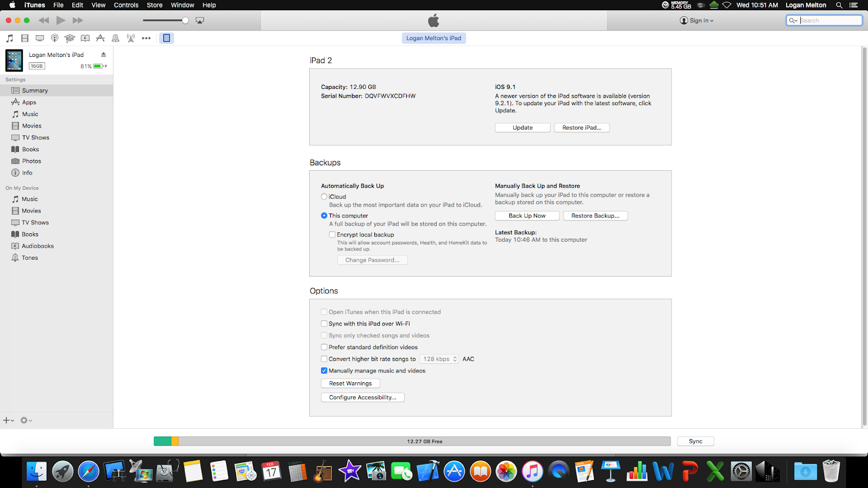This screenshot has height=488, width=868.
Task: Select Summary in the Settings sidebar
Action: pos(56,91)
